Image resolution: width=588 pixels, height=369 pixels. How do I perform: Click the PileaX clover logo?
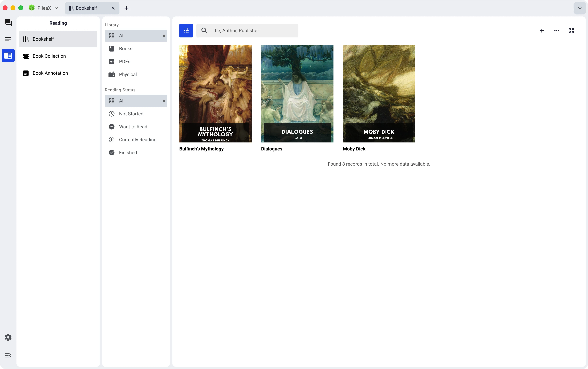32,8
